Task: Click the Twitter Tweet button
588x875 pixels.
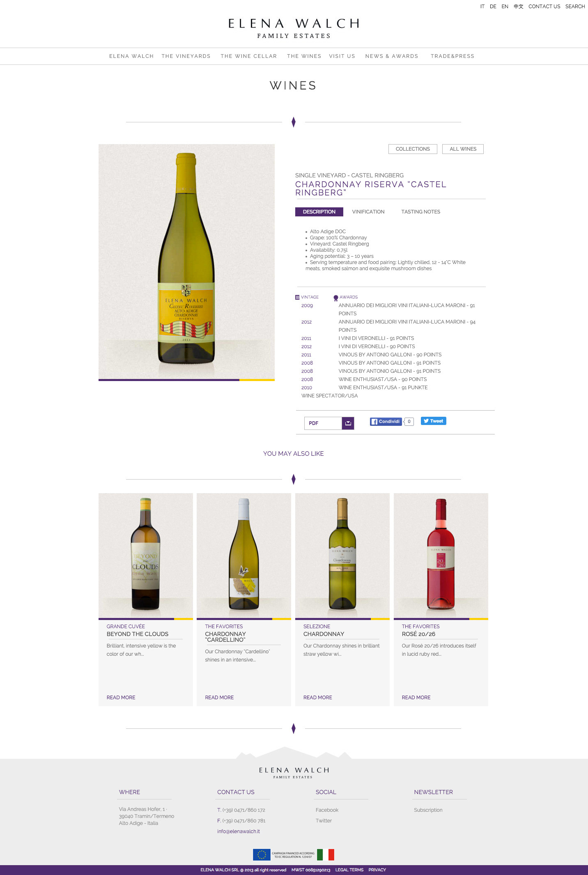Action: click(433, 421)
